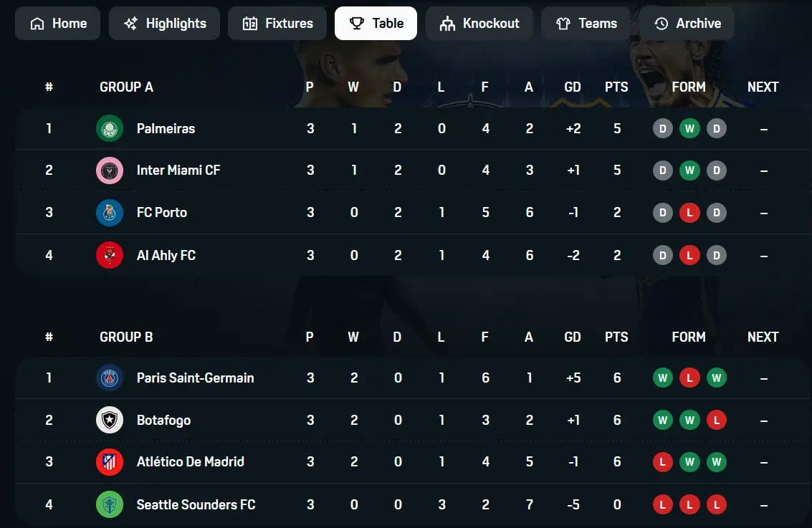Open the Botafogo team name link
The image size is (812, 528).
tap(163, 421)
